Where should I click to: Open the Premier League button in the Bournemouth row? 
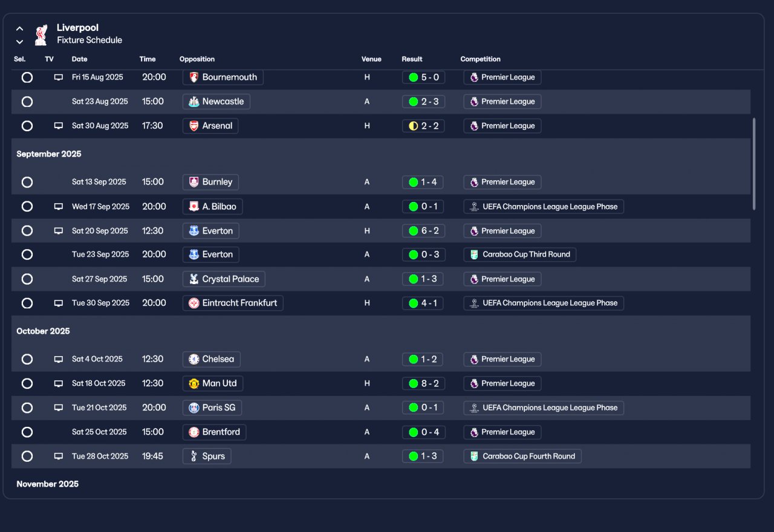(x=502, y=77)
